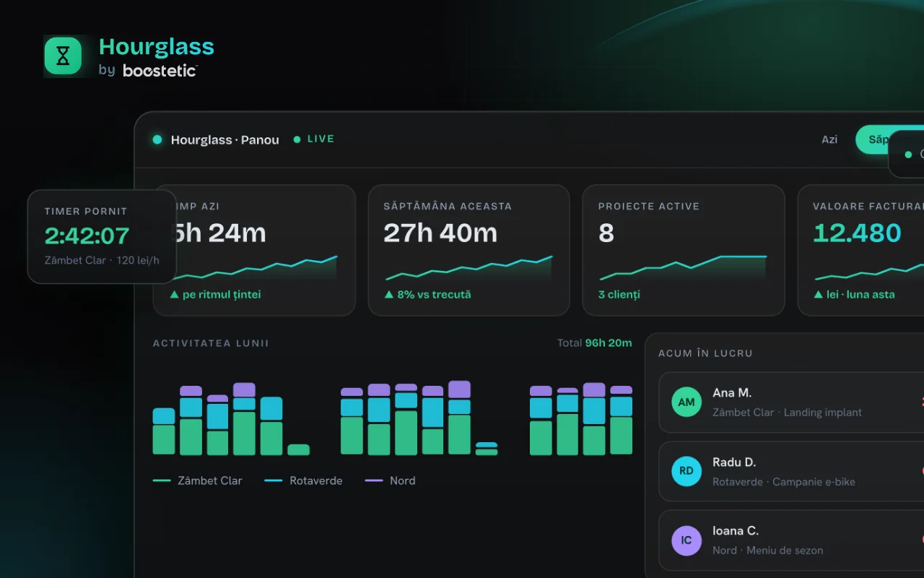Viewport: 924px width, 578px height.
Task: Select the Azi time range tab
Action: coord(829,139)
